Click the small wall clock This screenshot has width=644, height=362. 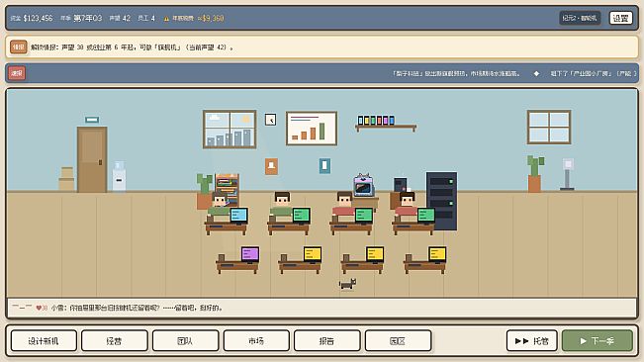[270, 120]
